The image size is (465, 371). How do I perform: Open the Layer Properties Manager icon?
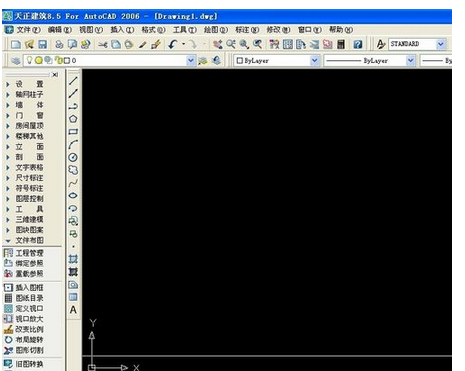(x=16, y=61)
